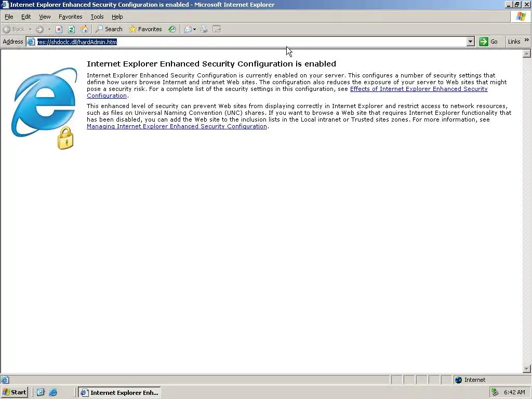Open the Search pane

click(109, 29)
